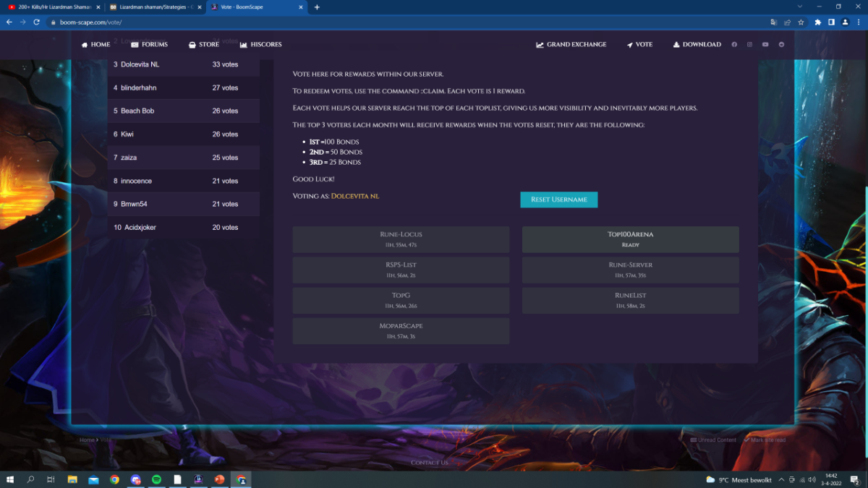The width and height of the screenshot is (868, 488).
Task: Close the 200+ Kills/Hr YouTube tab
Action: [98, 7]
